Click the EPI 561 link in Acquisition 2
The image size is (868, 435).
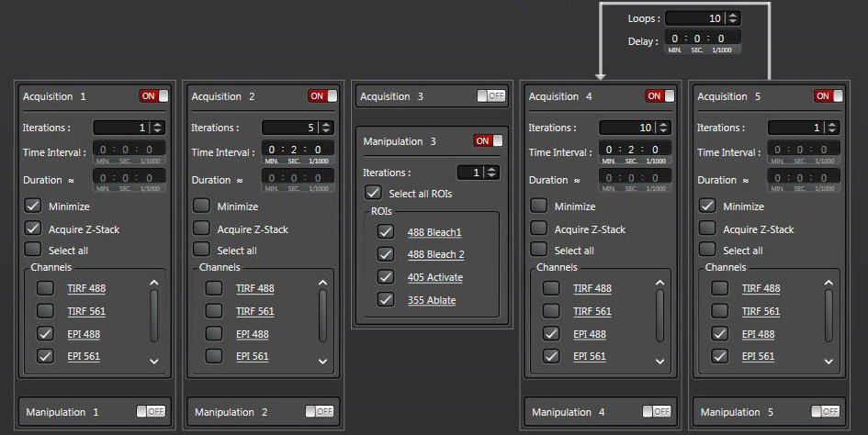252,356
